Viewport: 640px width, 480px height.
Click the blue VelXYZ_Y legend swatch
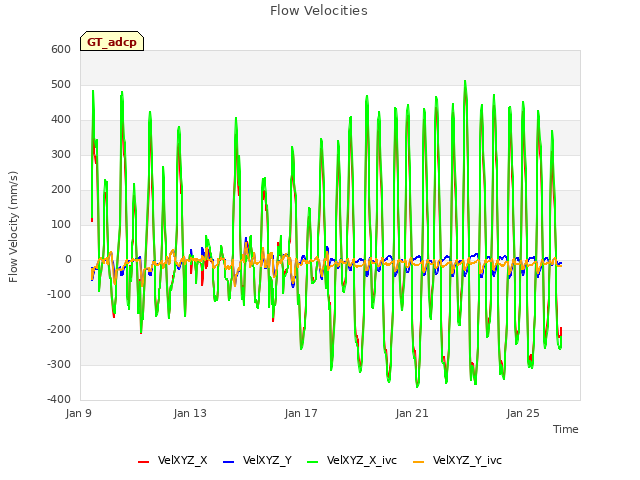point(229,462)
